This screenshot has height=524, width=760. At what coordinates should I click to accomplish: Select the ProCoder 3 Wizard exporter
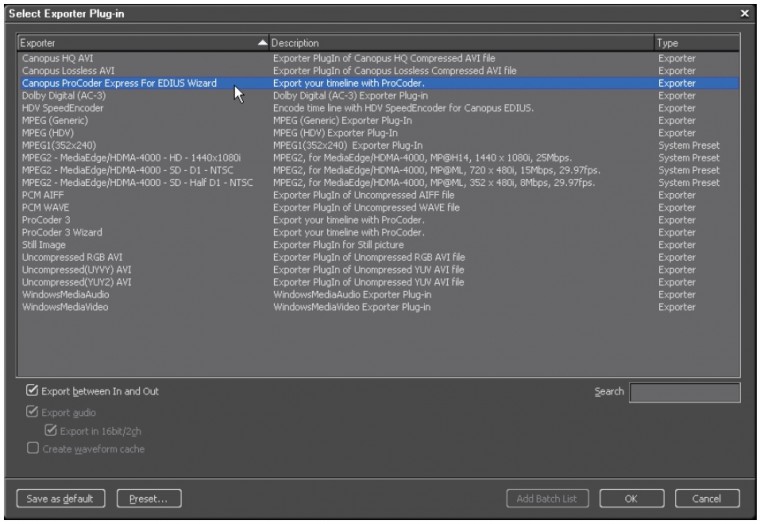[x=378, y=233]
